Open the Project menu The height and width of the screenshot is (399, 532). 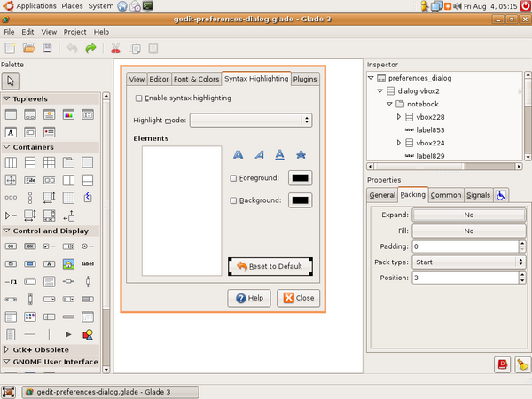pyautogui.click(x=75, y=32)
